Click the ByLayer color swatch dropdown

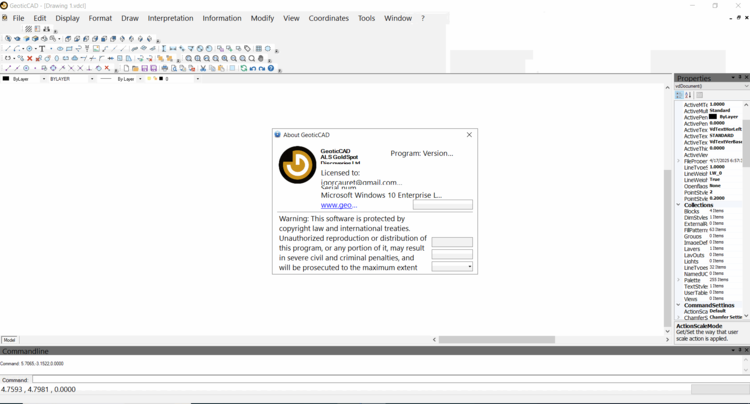tap(44, 79)
